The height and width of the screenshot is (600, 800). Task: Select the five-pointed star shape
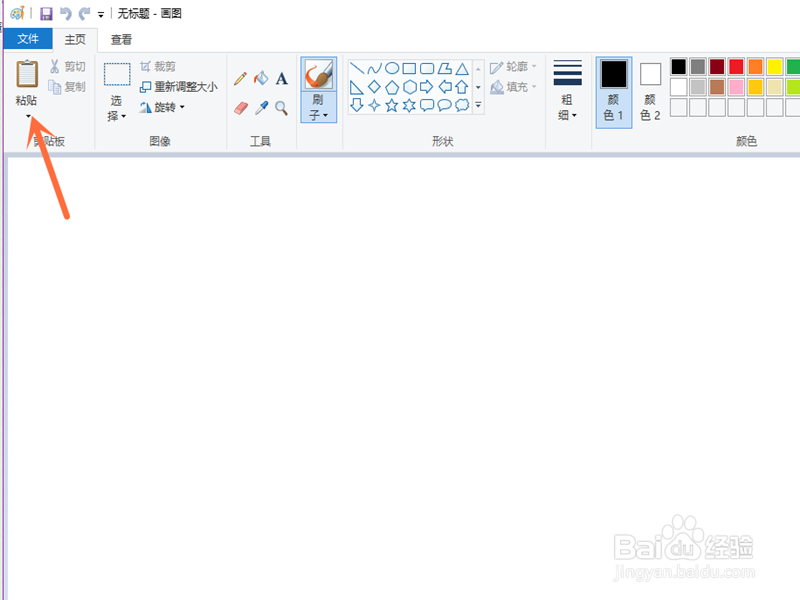click(392, 103)
